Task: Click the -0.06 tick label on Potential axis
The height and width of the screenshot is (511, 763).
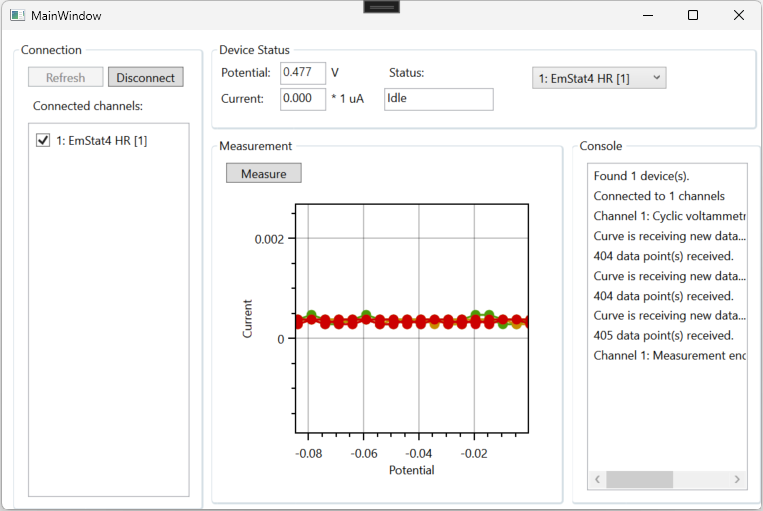Action: click(x=364, y=454)
